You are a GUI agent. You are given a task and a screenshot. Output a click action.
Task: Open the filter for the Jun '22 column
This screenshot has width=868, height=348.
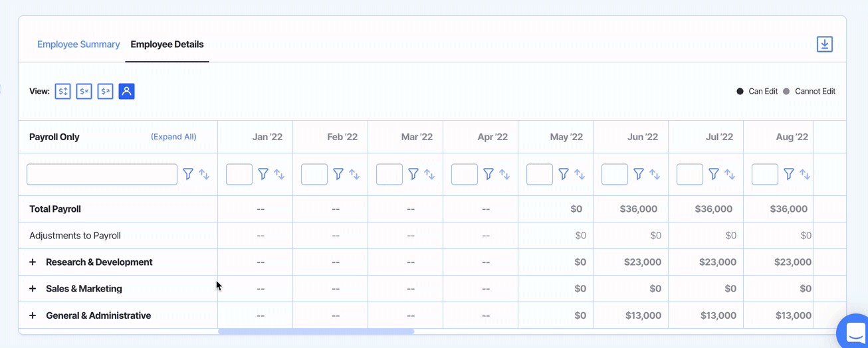click(x=639, y=174)
